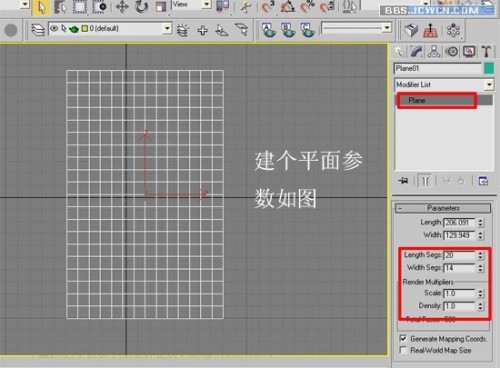Choose the Rectangular Selection Region tool
500x368 pixels.
[x=80, y=7]
